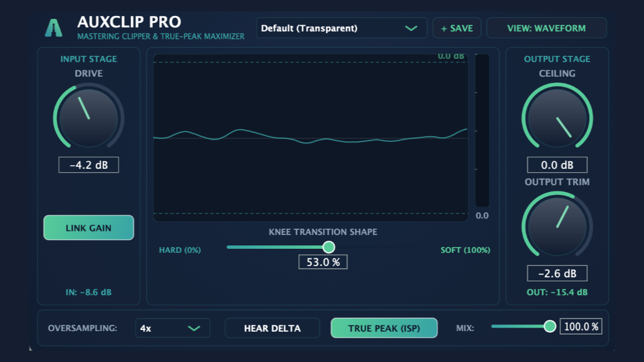Edit the drive value field -4.2 dB
Image resolution: width=644 pixels, height=362 pixels.
89,165
